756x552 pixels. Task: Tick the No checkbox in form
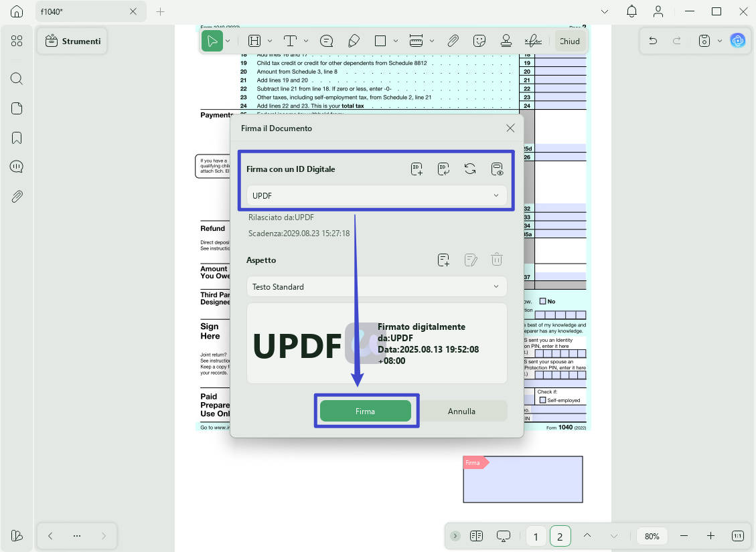coord(542,302)
